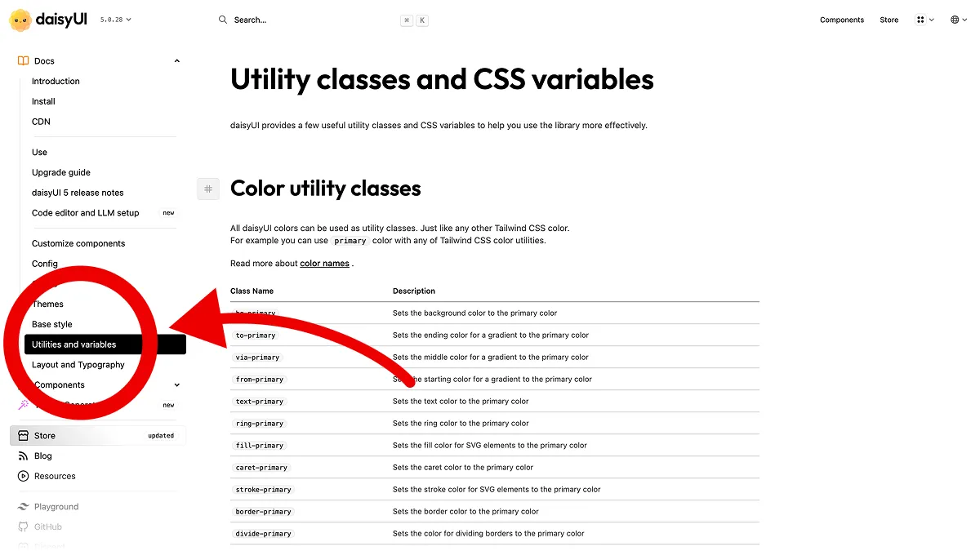This screenshot has width=980, height=551.
Task: Collapse the Docs section chevron
Action: [x=177, y=61]
